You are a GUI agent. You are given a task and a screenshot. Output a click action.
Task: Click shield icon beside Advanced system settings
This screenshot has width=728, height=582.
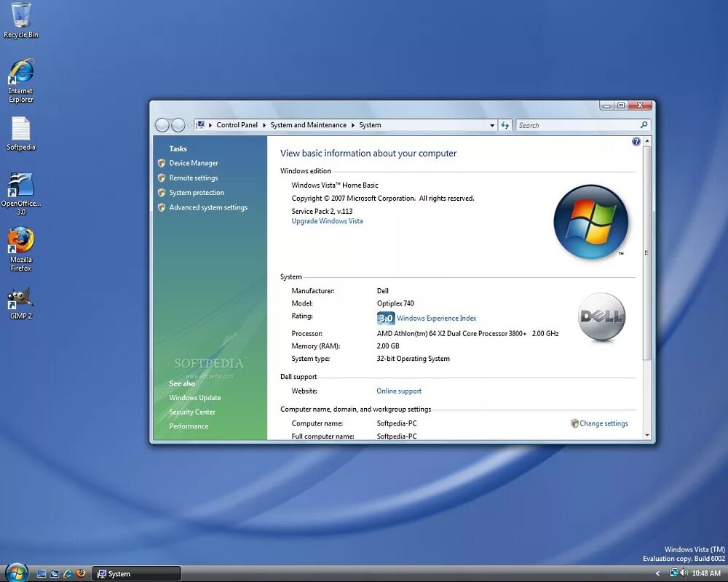coord(162,207)
